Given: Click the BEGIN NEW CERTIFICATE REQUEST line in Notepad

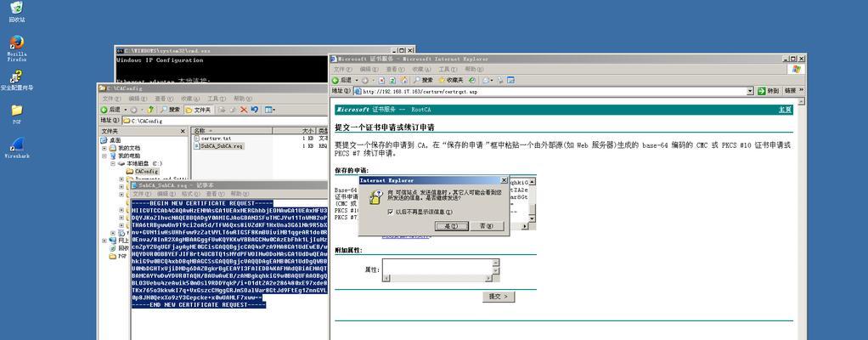Looking at the screenshot, I should click(203, 203).
